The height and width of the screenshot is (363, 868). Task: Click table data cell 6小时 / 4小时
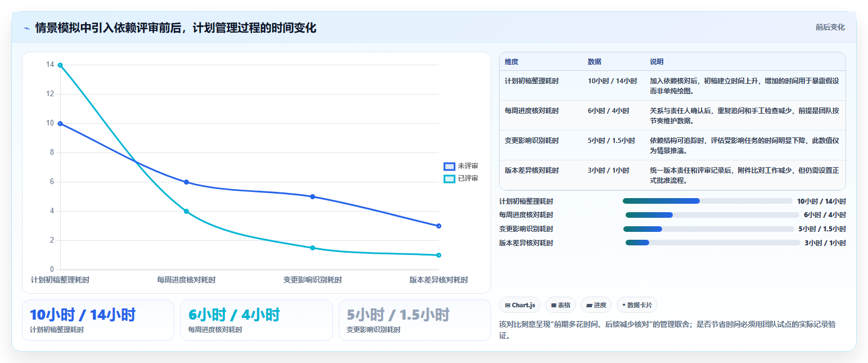[609, 111]
